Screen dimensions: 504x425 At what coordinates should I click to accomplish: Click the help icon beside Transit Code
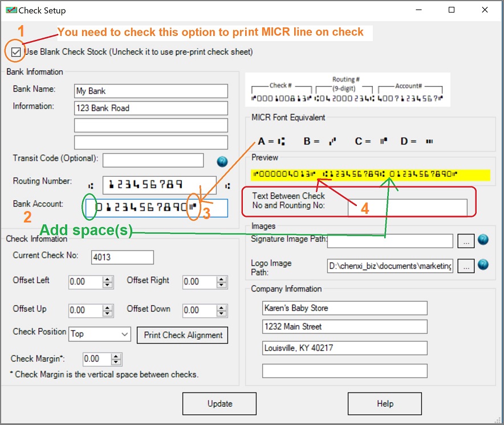click(222, 161)
